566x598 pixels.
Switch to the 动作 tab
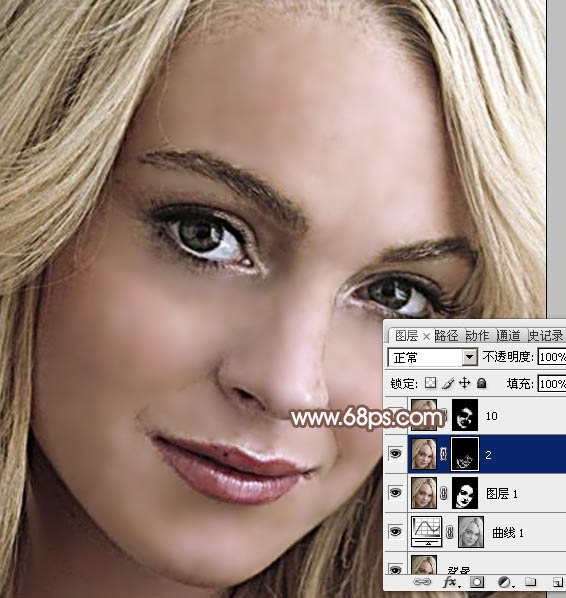coord(477,336)
